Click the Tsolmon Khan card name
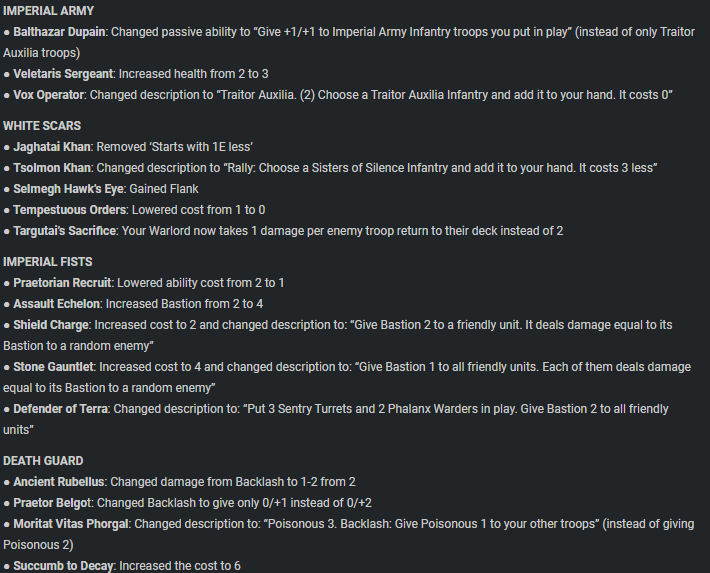The height and width of the screenshot is (573, 710). (x=52, y=168)
